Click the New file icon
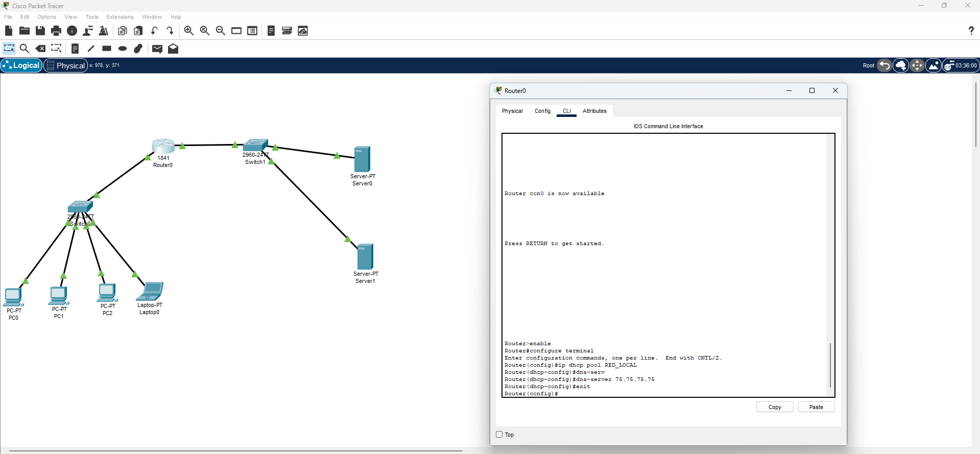The image size is (980, 454). 9,31
